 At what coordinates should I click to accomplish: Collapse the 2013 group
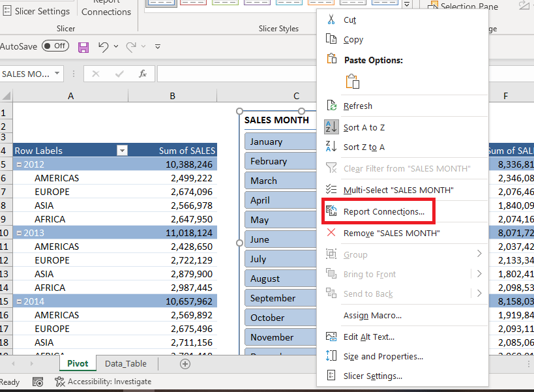pyautogui.click(x=20, y=233)
